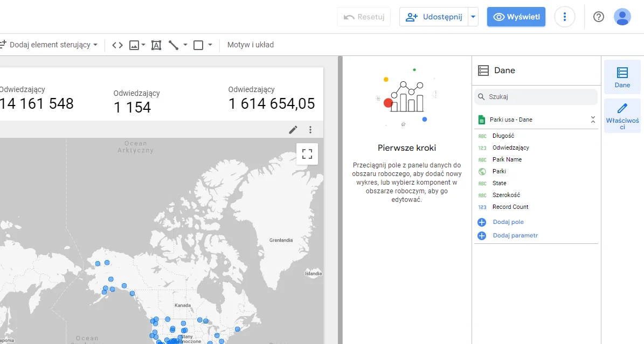Switch to the Właściwości side tab
The width and height of the screenshot is (644, 344).
pyautogui.click(x=622, y=116)
